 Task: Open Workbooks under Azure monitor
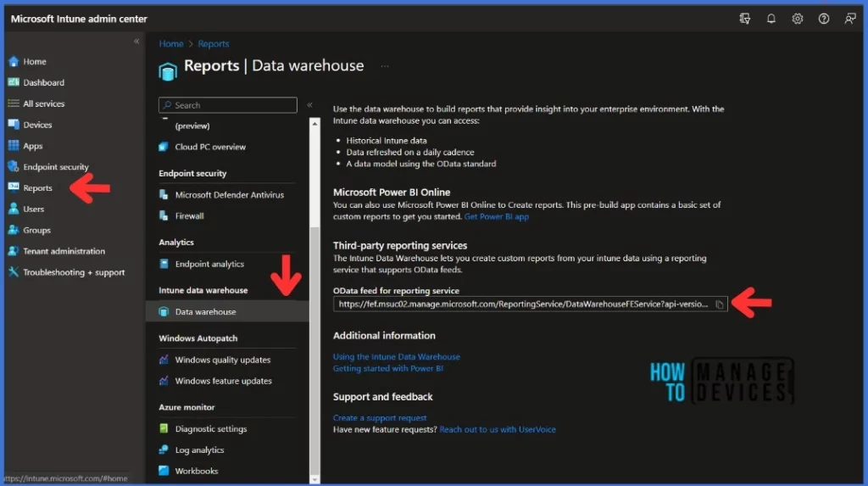(x=197, y=471)
